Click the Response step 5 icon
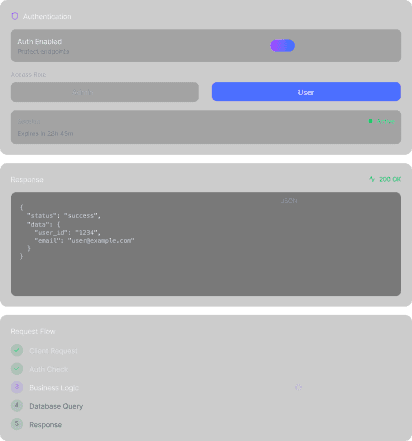412x441 pixels. pos(17,424)
